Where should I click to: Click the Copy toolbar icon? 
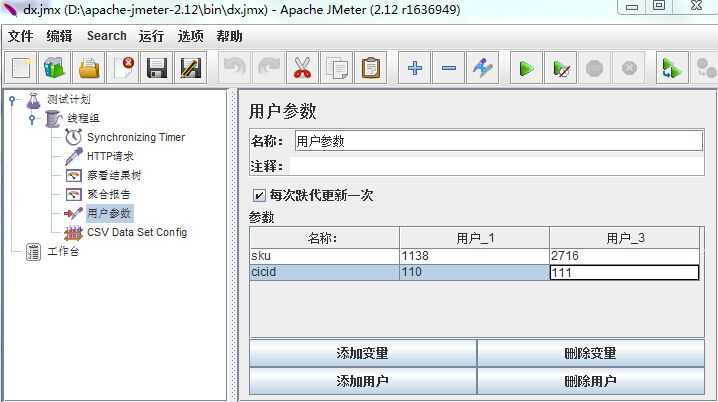coord(337,68)
